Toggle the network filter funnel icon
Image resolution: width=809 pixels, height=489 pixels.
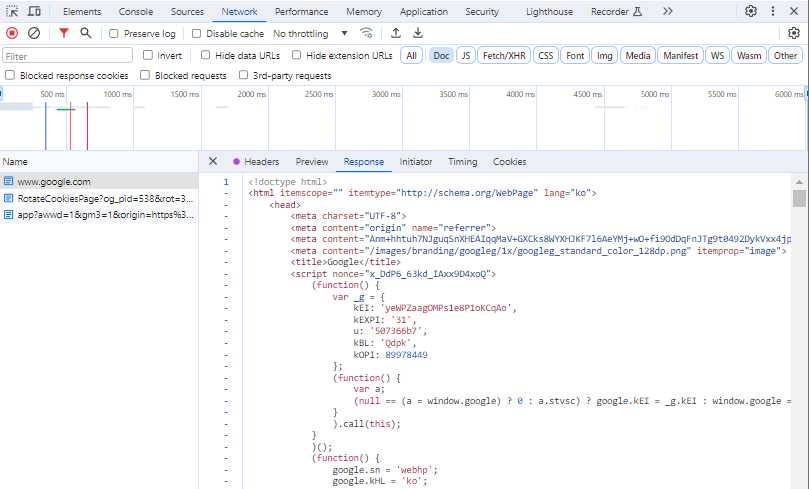coord(63,33)
